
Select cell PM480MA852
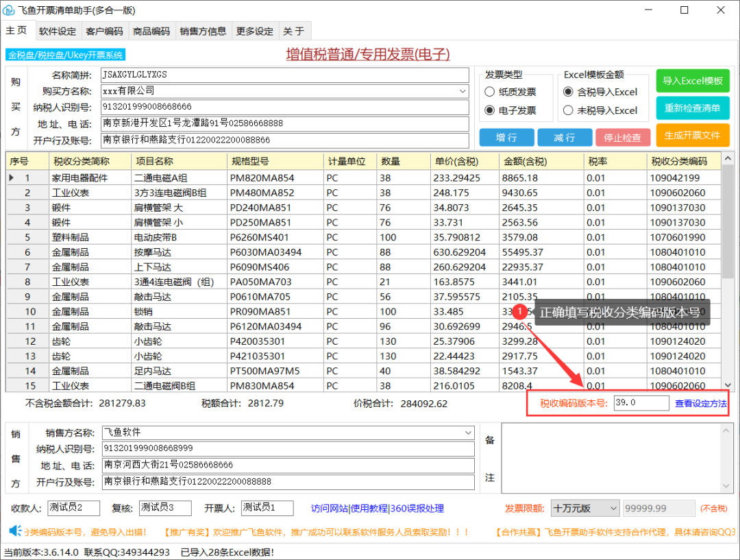pos(275,193)
